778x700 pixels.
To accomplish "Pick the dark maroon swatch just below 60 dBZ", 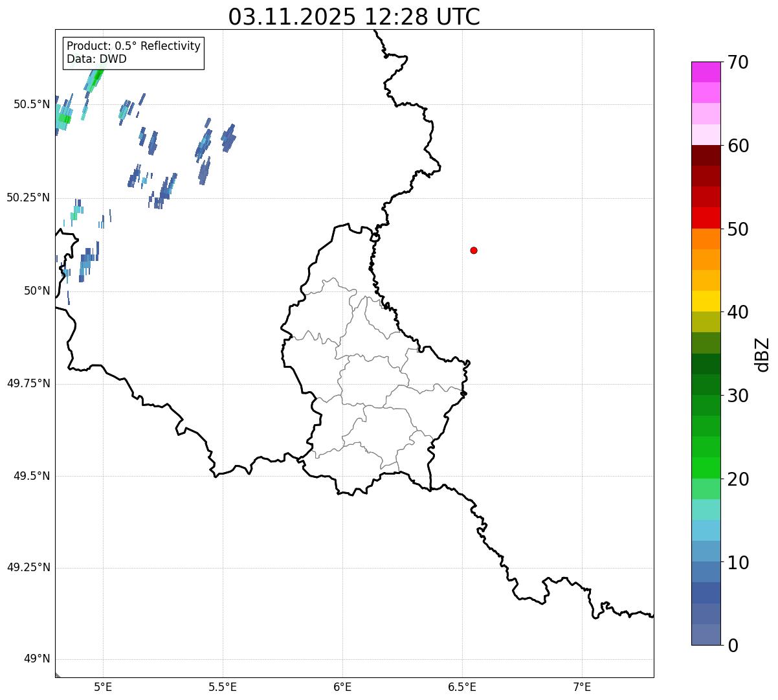I will click(706, 155).
